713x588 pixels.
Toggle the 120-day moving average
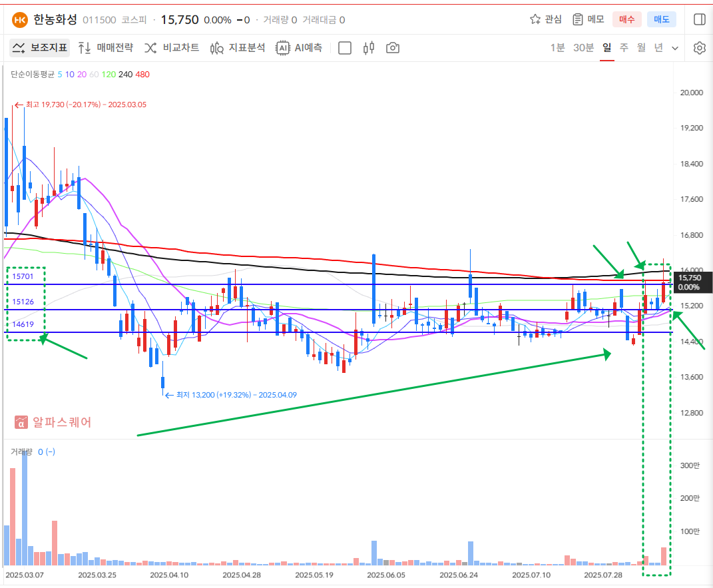109,75
